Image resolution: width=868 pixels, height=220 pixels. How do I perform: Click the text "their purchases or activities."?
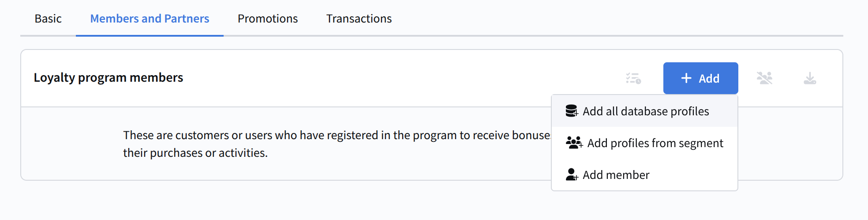click(195, 153)
